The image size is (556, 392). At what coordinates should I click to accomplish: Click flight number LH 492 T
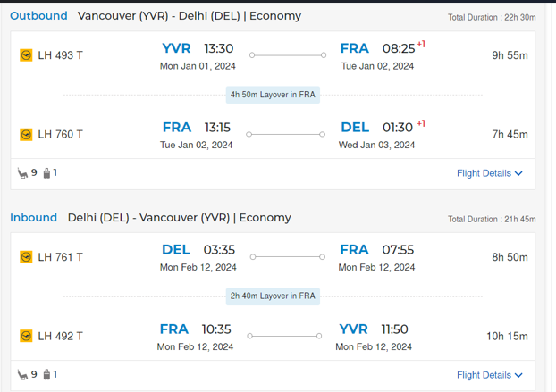(61, 337)
